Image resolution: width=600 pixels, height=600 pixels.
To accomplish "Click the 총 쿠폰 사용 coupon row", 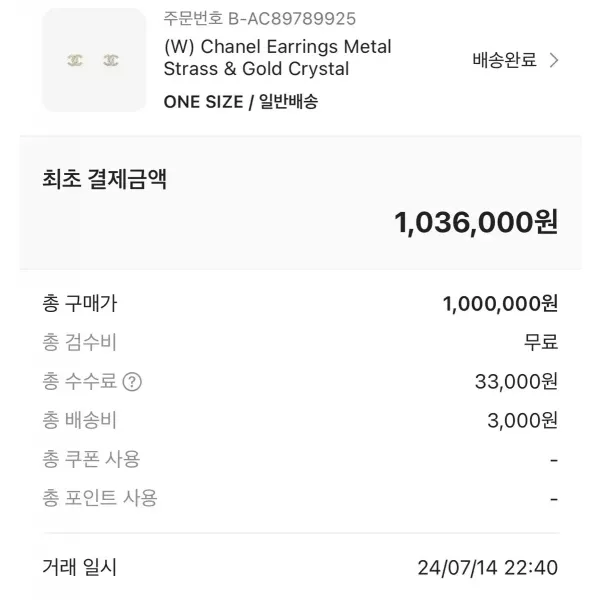I will [300, 459].
